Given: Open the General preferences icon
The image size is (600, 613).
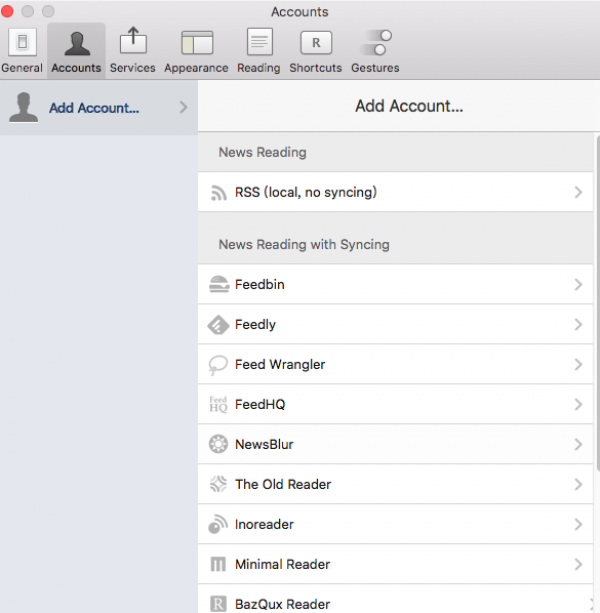Looking at the screenshot, I should [22, 42].
